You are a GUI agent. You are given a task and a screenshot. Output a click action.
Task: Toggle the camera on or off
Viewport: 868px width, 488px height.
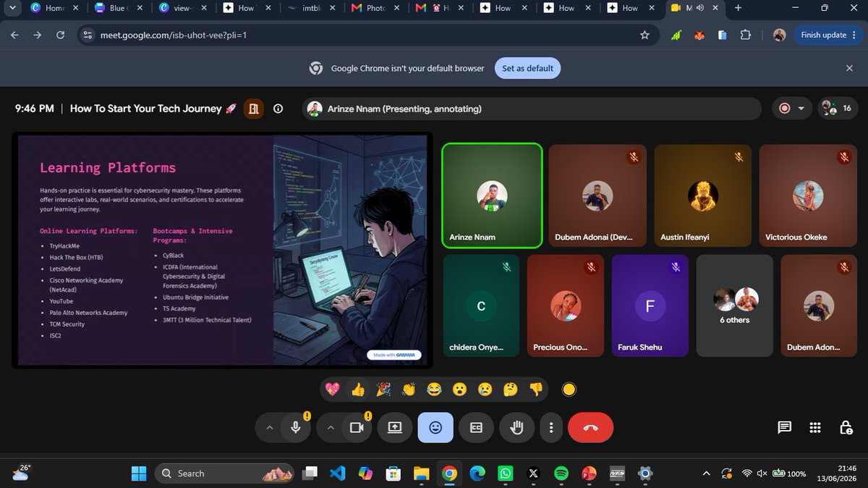coord(357,427)
